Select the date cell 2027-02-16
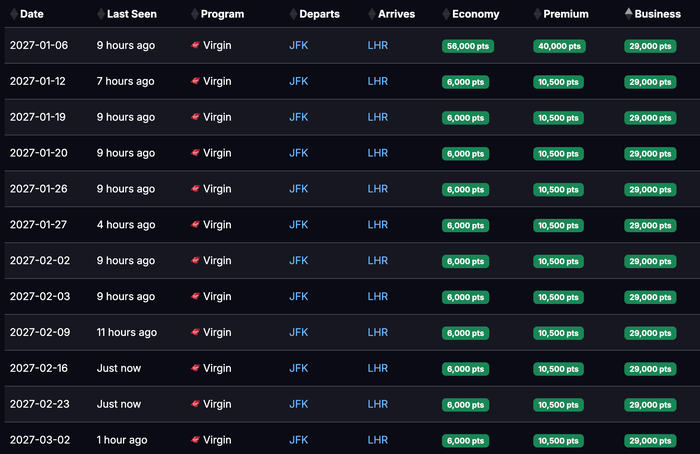This screenshot has width=700, height=454. pos(39,368)
